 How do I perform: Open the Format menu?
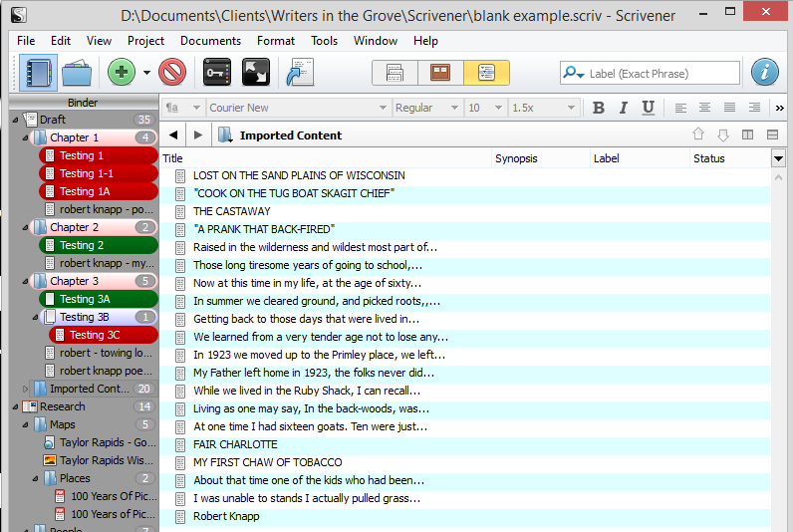pos(276,41)
